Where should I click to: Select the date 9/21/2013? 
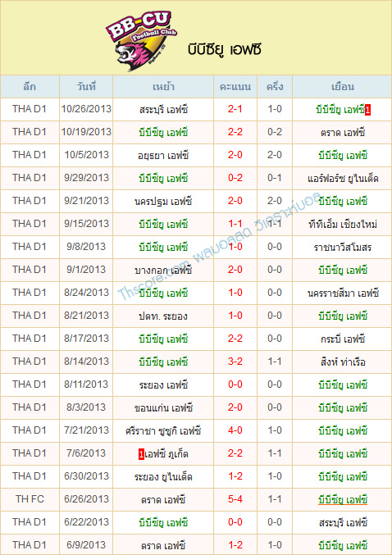point(86,201)
